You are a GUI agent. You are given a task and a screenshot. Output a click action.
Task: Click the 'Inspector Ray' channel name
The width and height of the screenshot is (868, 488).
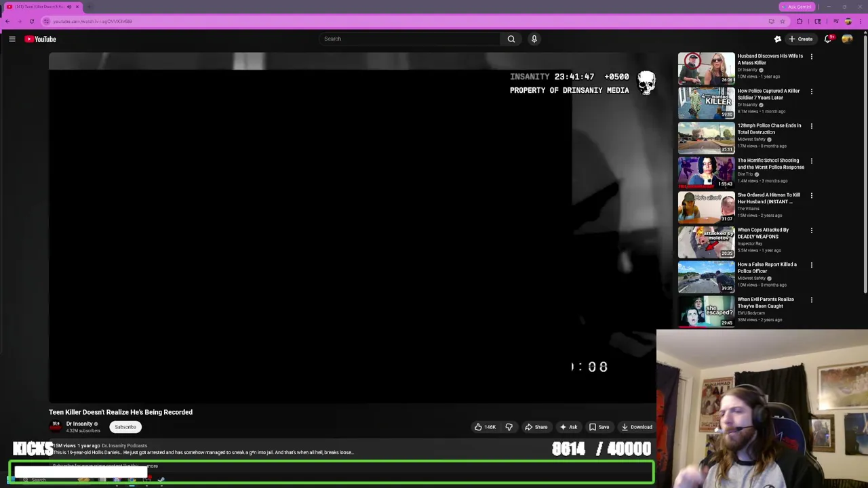point(750,243)
